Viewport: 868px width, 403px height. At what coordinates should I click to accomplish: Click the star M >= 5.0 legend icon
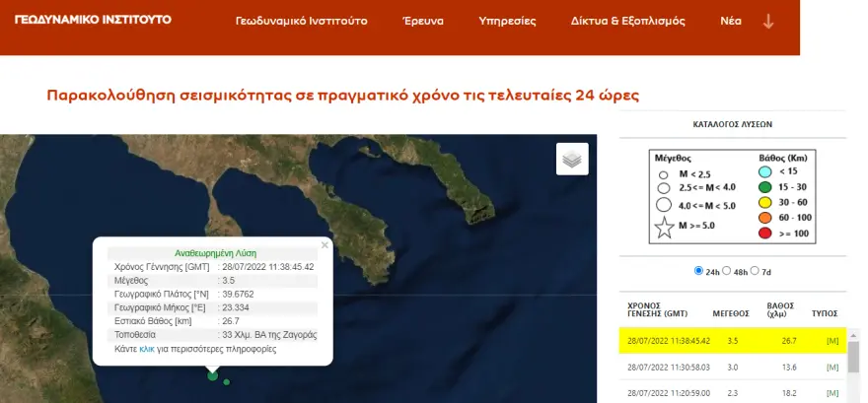(664, 224)
